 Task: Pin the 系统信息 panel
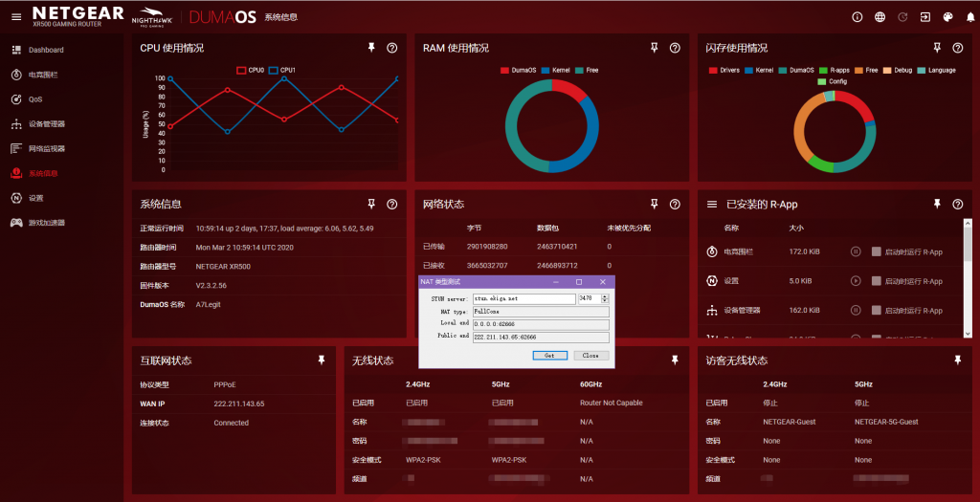(371, 204)
